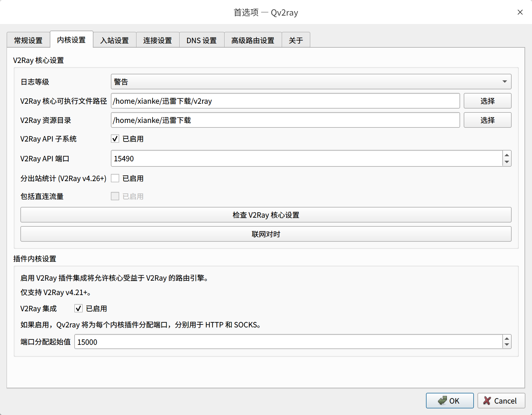Open the 入站设置 tab
Image resolution: width=532 pixels, height=415 pixels.
pos(114,40)
